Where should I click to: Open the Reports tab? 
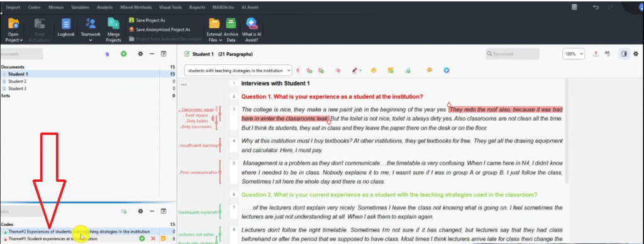[x=197, y=8]
